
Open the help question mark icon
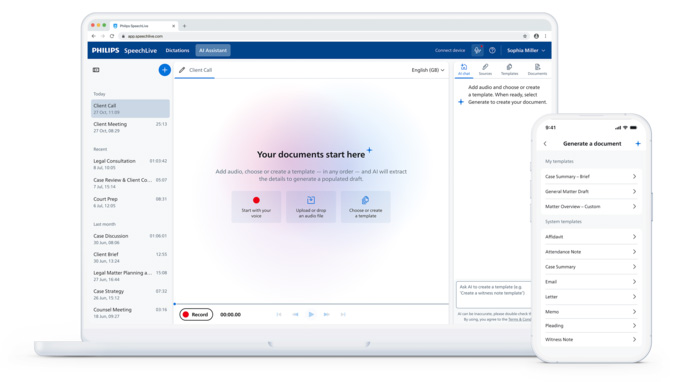click(x=492, y=50)
